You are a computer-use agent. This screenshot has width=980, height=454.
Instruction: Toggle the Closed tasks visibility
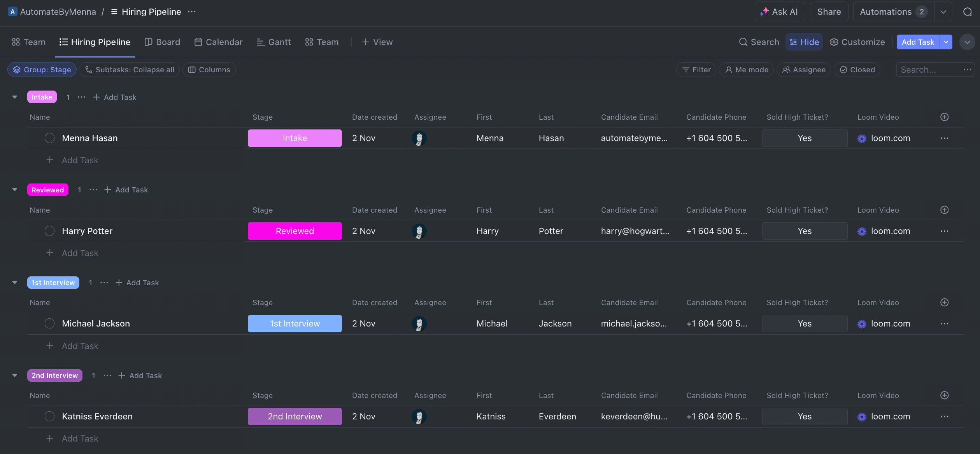coord(858,69)
